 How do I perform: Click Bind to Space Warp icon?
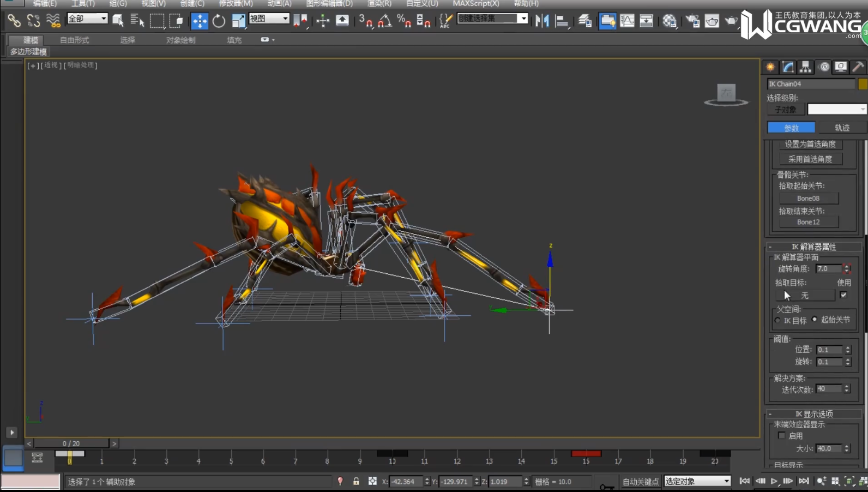53,21
